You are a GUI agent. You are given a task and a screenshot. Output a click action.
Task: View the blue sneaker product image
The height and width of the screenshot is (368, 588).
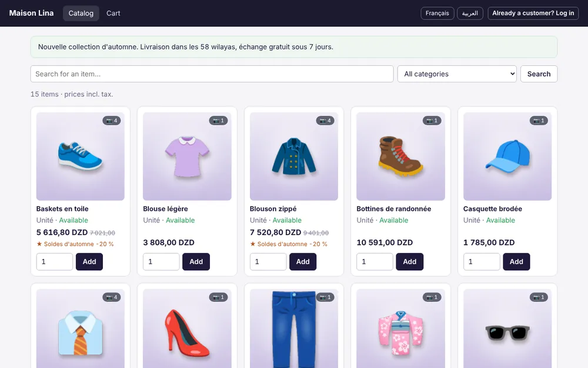click(80, 156)
